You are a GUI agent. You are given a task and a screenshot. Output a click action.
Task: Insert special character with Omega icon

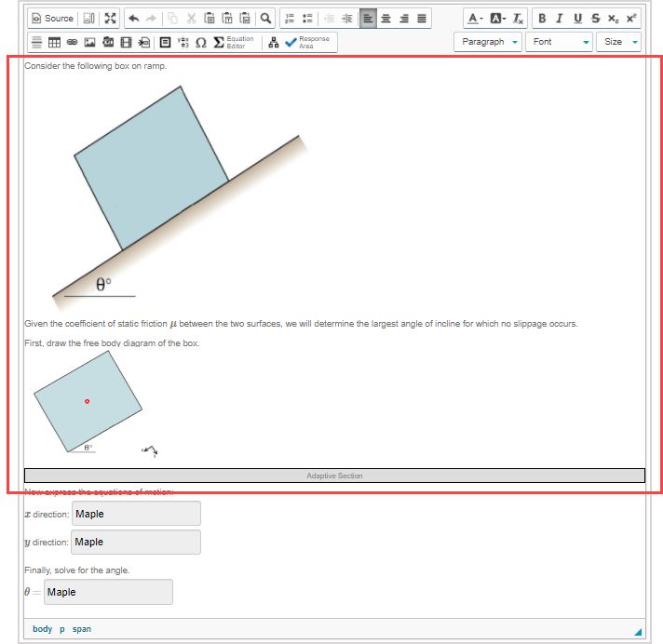tap(200, 42)
